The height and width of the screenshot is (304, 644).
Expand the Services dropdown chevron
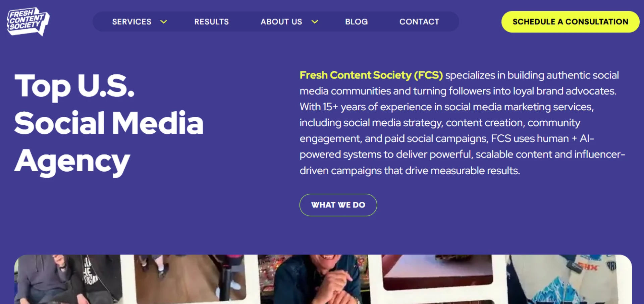click(164, 22)
